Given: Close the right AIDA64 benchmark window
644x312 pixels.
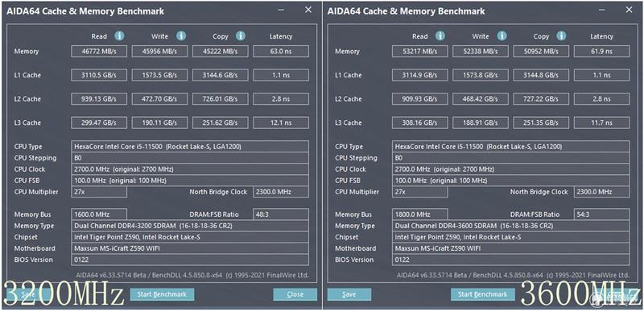Looking at the screenshot, I should coord(629,10).
